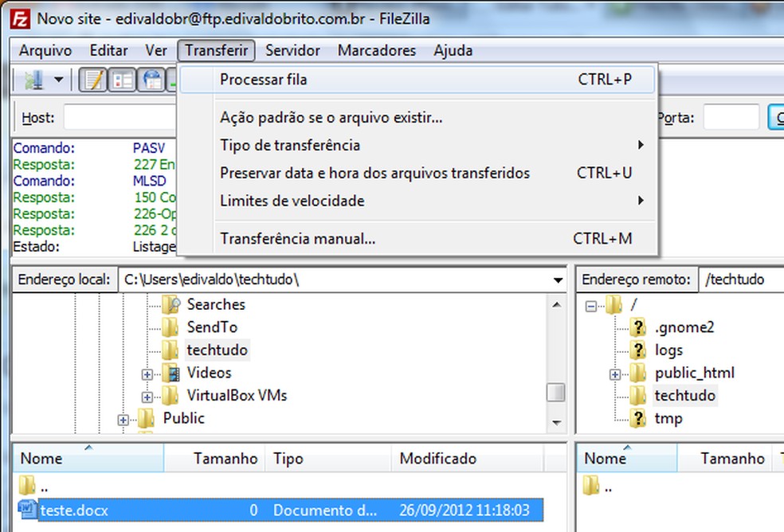Close the open Transferir menu

tap(216, 50)
